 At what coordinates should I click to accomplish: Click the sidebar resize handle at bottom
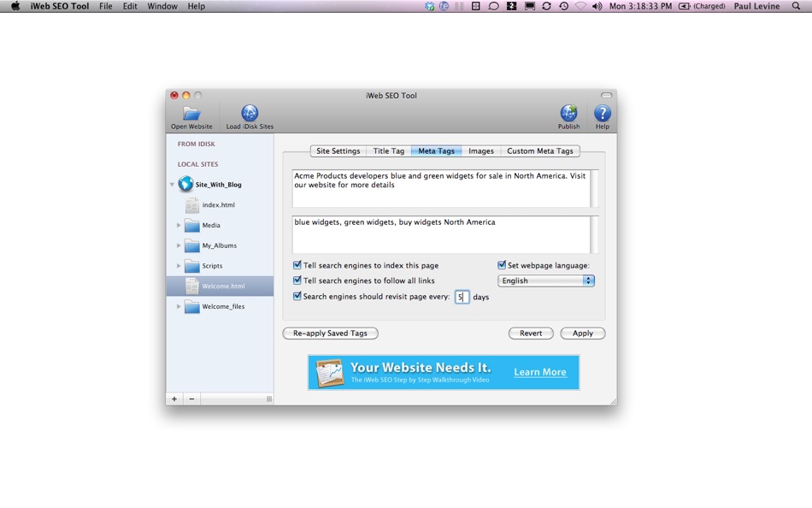click(269, 399)
